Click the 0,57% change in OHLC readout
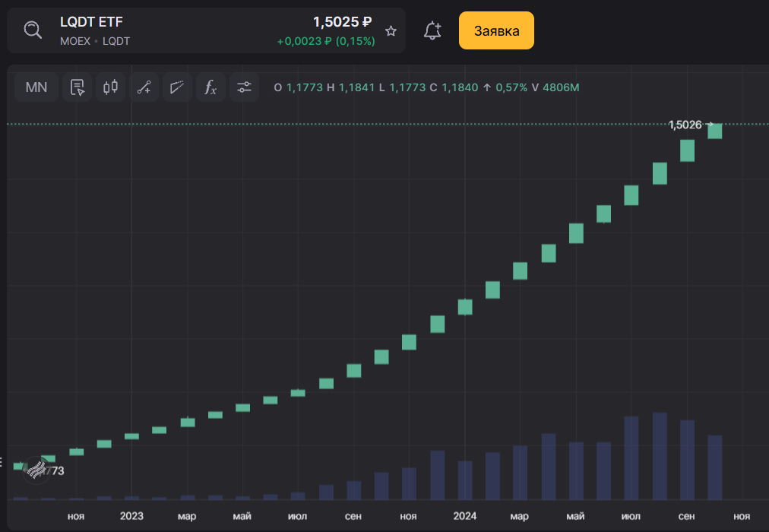Image resolution: width=769 pixels, height=532 pixels. (x=511, y=87)
